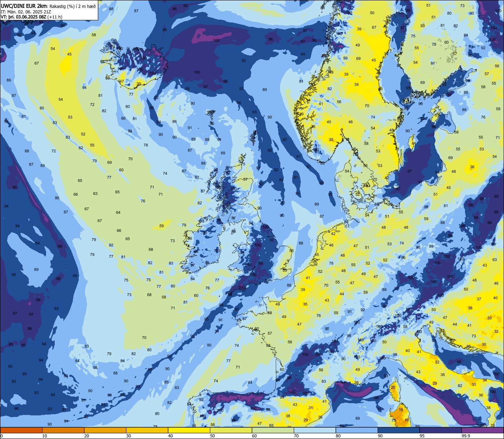This screenshot has height=439, width=504.
Task: Select the pale green 60–70 legend swatch
Action: [x=273, y=430]
